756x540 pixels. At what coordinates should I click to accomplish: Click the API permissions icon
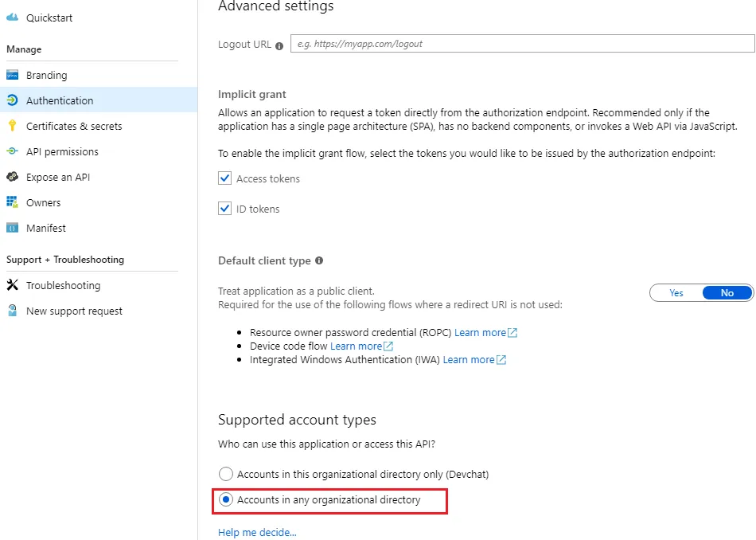(12, 151)
